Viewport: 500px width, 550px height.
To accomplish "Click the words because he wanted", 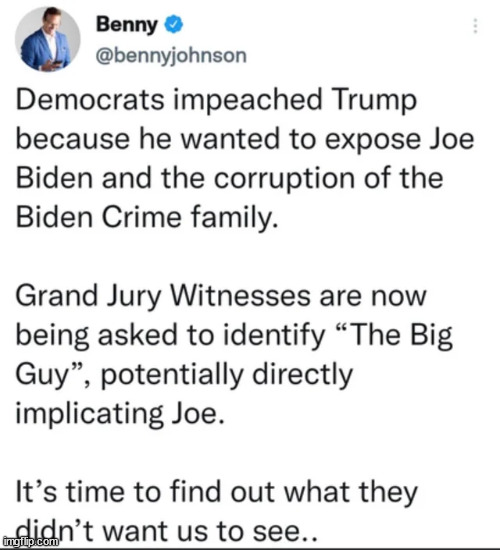I will point(148,139).
